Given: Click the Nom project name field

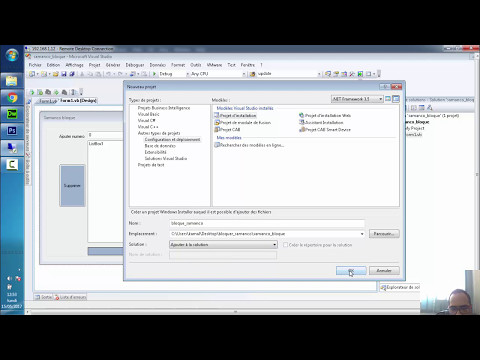Looking at the screenshot, I should tap(267, 223).
